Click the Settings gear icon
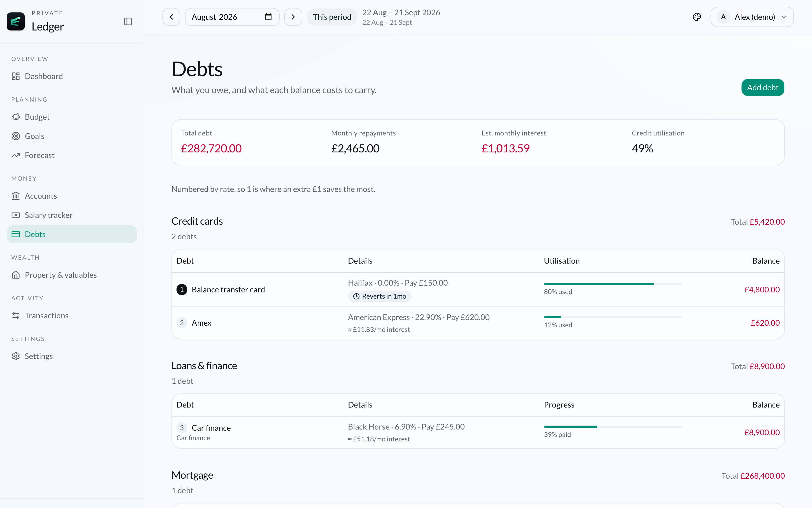Viewport: 812px width, 508px height. 16,356
